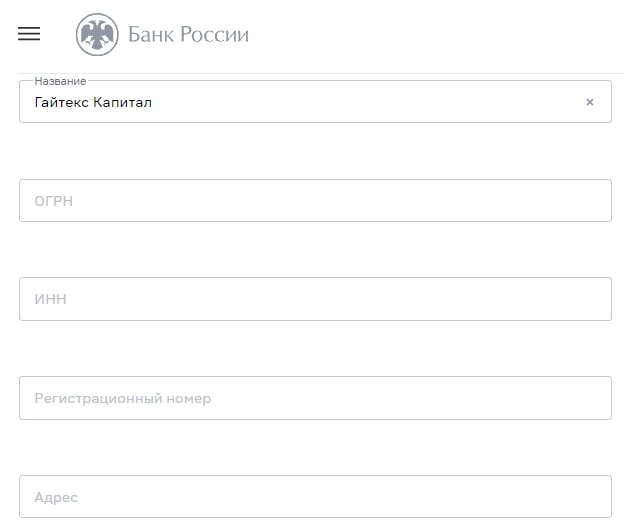Focus the Название field containing Гайтекс Капитал
624x531 pixels.
315,102
